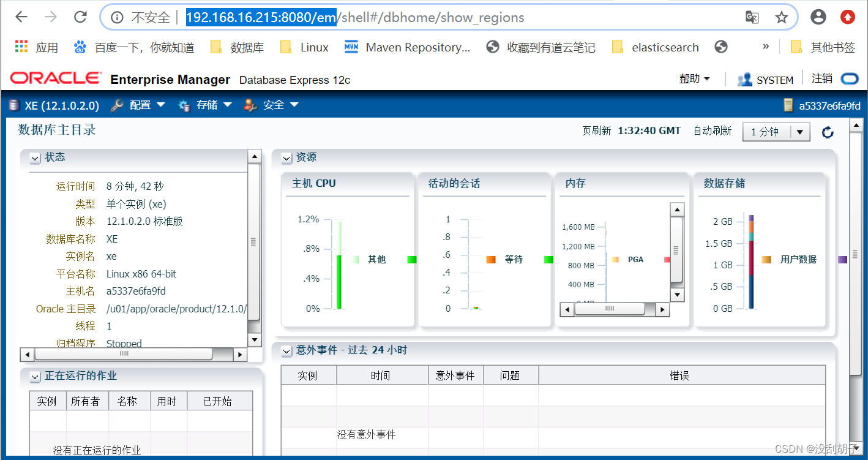
Task: Click the 用时 column header
Action: (x=168, y=401)
